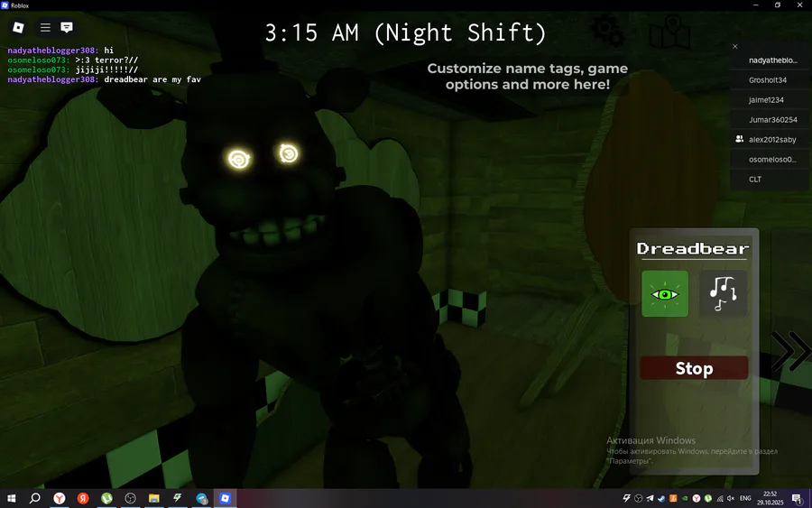
Task: Toggle the green eye view button for Dreadbear
Action: 665,293
